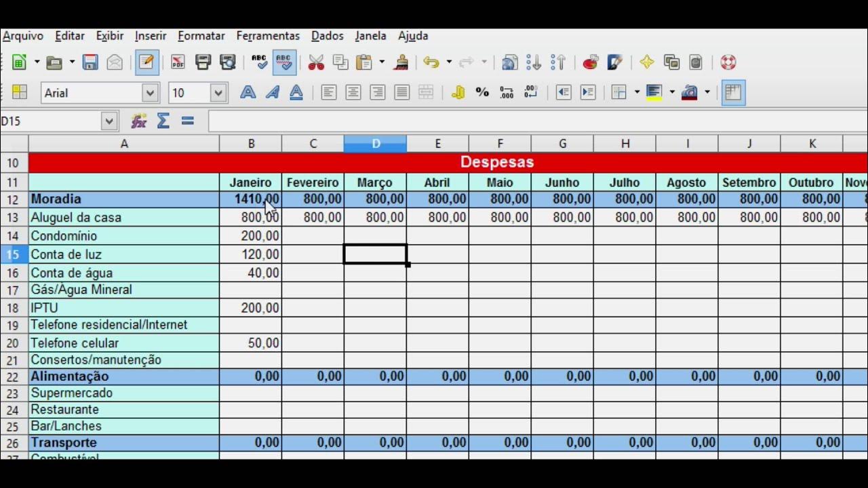Image resolution: width=868 pixels, height=488 pixels.
Task: Toggle AutoSpellcheck off
Action: click(284, 62)
